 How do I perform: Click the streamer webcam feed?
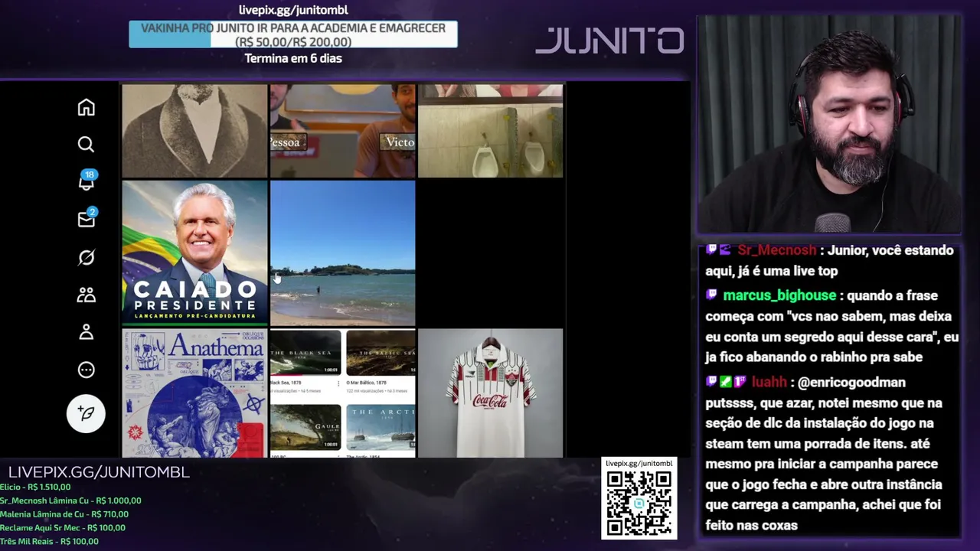click(x=830, y=124)
